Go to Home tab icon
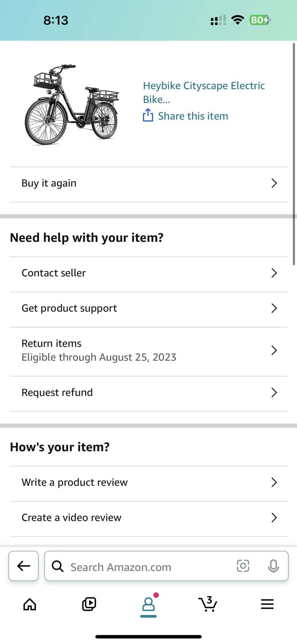This screenshot has height=644, width=297. (x=30, y=604)
